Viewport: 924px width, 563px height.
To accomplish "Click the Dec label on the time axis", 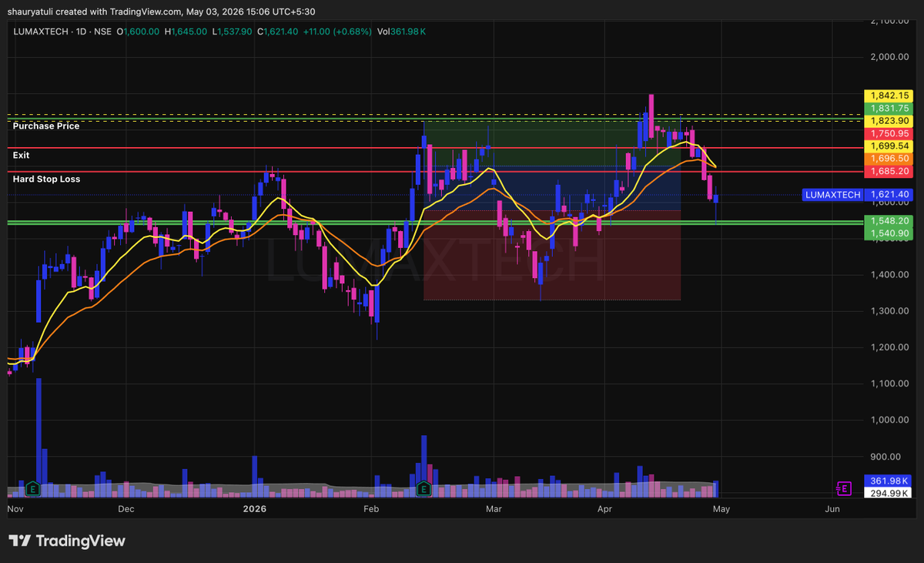I will pyautogui.click(x=126, y=509).
